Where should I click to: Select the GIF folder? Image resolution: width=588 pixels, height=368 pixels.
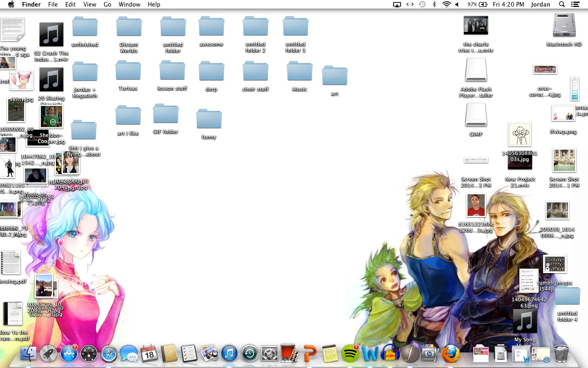[x=166, y=114]
